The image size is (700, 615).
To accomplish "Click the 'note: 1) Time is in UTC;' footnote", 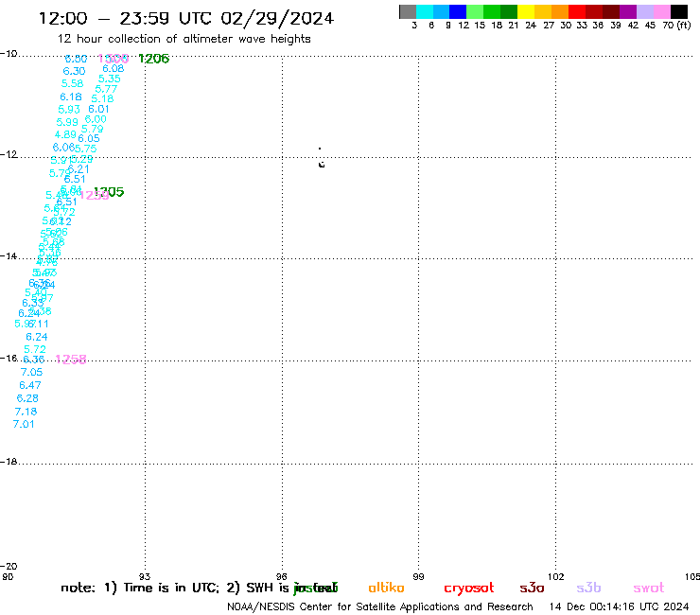I will pos(140,588).
